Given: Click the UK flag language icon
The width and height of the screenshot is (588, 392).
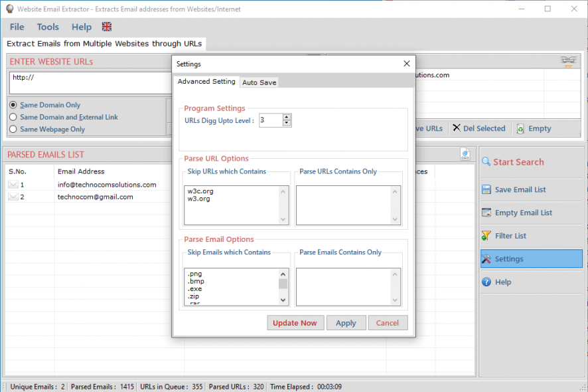Looking at the screenshot, I should (x=107, y=27).
